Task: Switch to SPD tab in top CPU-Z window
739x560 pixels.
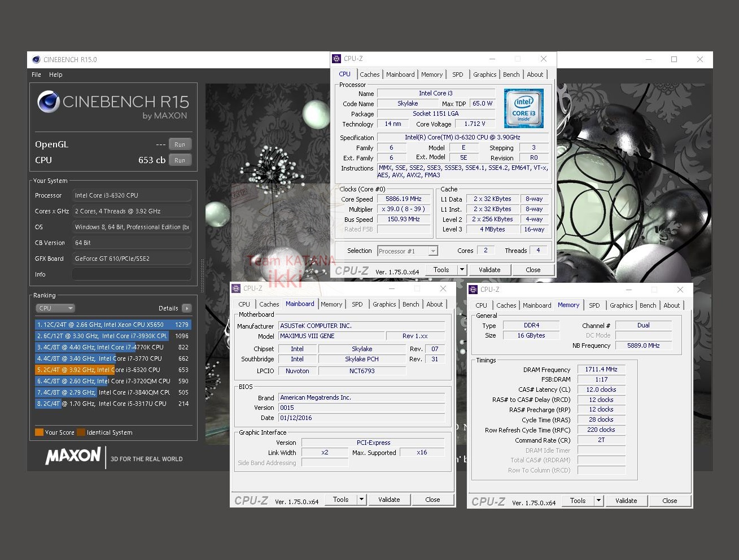Action: 458,75
